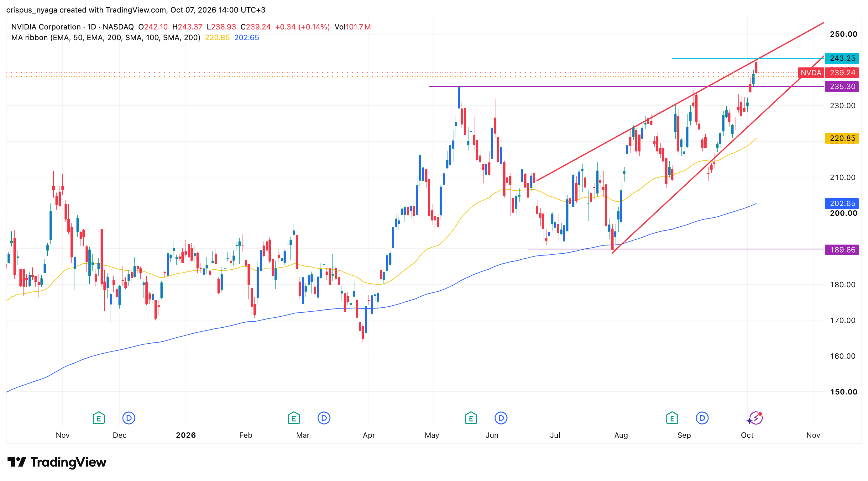The image size is (868, 481).
Task: Click the September dividend D marker
Action: point(702,418)
